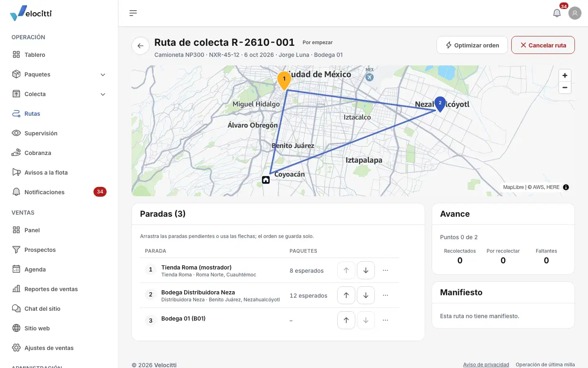Collapse sidebar with hamburger menu icon
Viewport: 588px width, 368px height.
133,13
